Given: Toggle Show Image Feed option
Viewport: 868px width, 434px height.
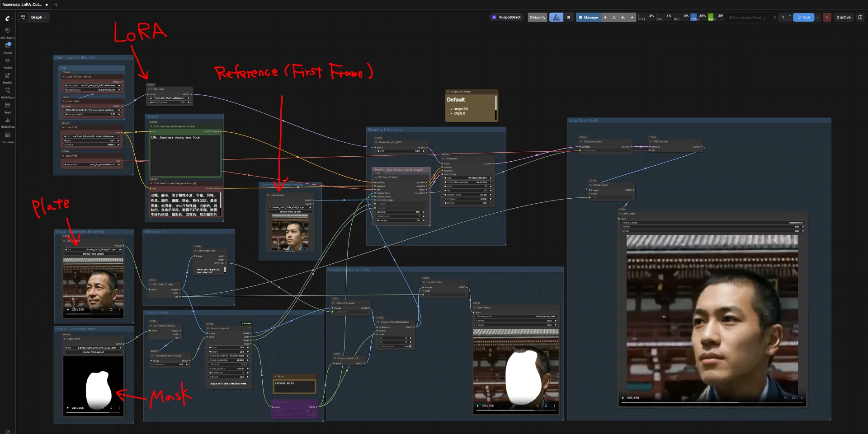Looking at the screenshot, I should (x=747, y=18).
